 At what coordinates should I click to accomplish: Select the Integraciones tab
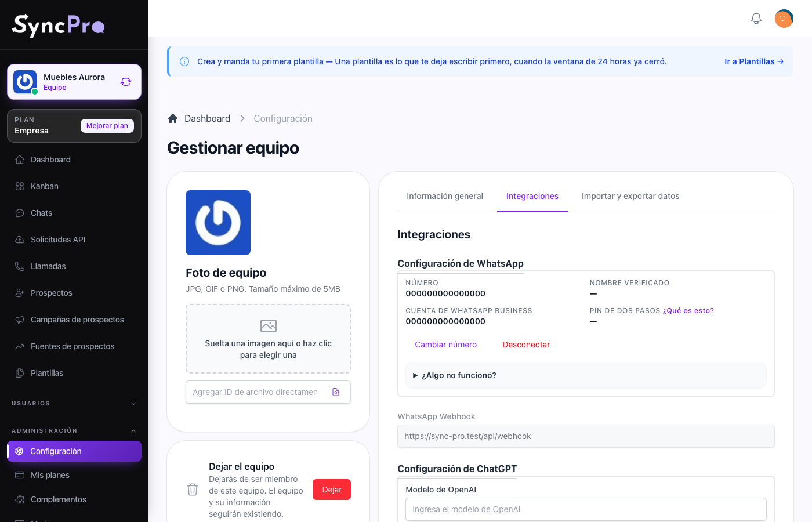click(x=532, y=196)
